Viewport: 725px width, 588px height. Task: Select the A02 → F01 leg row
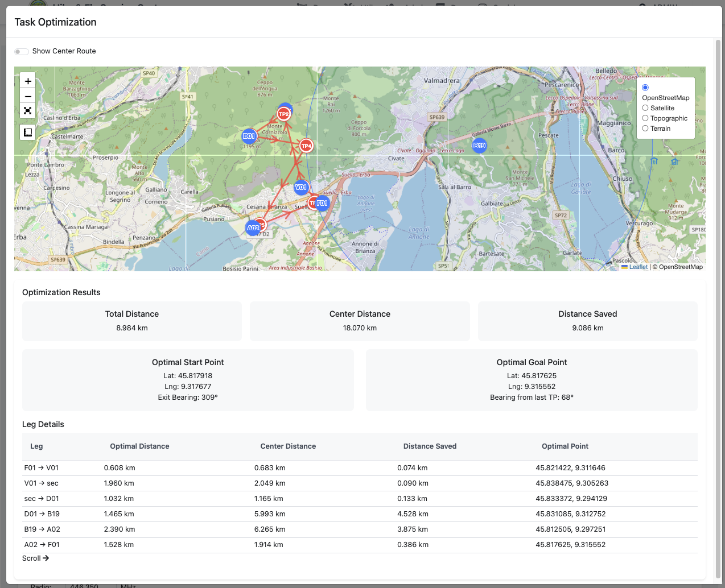point(360,545)
